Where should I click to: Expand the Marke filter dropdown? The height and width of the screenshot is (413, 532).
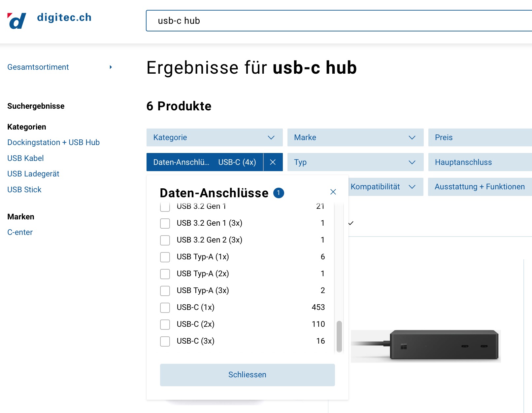click(x=355, y=137)
